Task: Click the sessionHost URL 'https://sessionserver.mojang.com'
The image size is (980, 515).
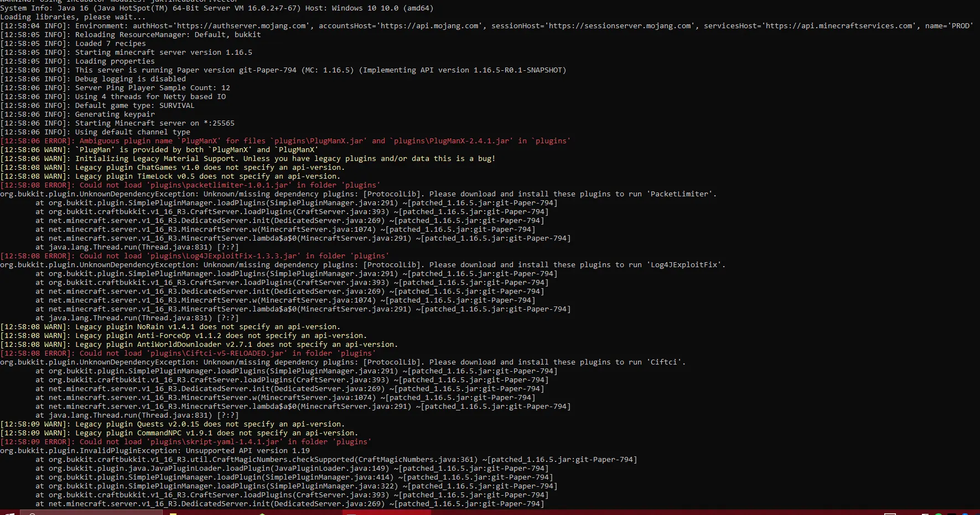Action: pos(620,26)
